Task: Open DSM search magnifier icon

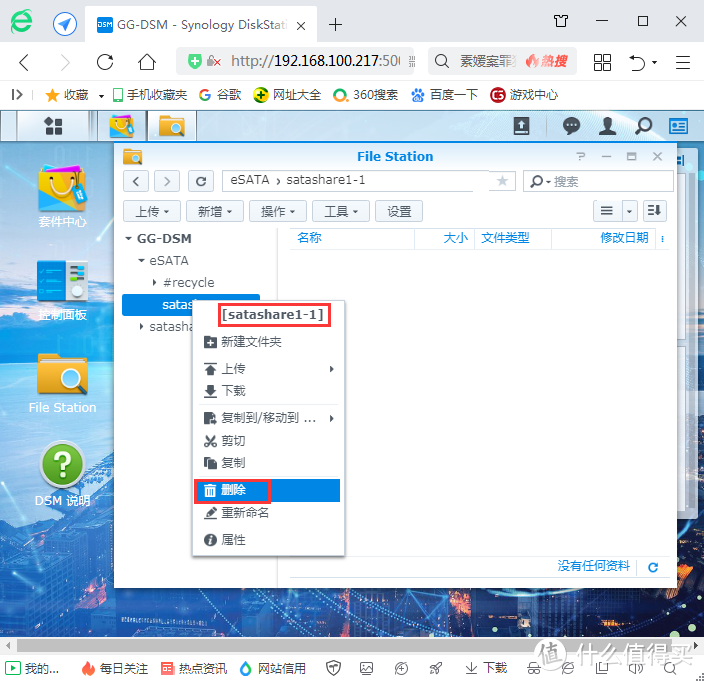Action: pos(643,126)
